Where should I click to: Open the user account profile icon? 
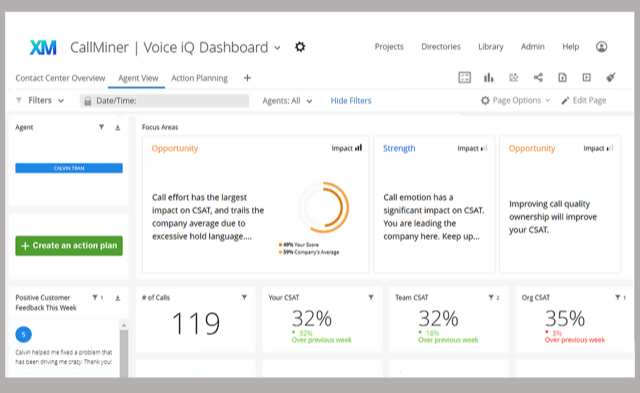(x=601, y=47)
